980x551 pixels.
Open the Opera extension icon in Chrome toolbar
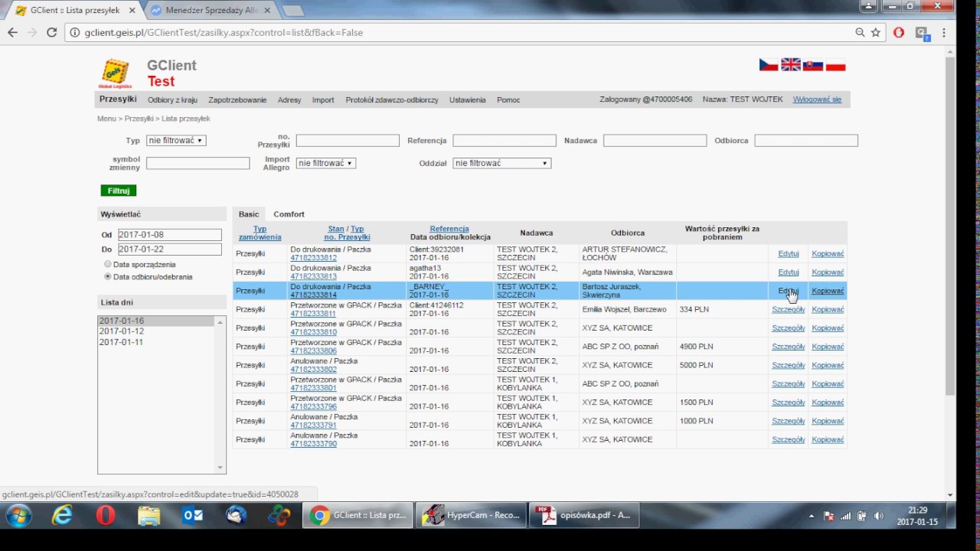click(x=899, y=32)
